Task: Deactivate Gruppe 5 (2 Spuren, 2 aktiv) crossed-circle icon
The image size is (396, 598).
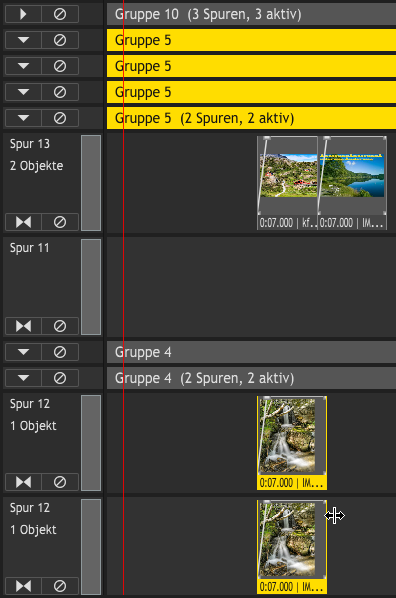Action: tap(60, 118)
